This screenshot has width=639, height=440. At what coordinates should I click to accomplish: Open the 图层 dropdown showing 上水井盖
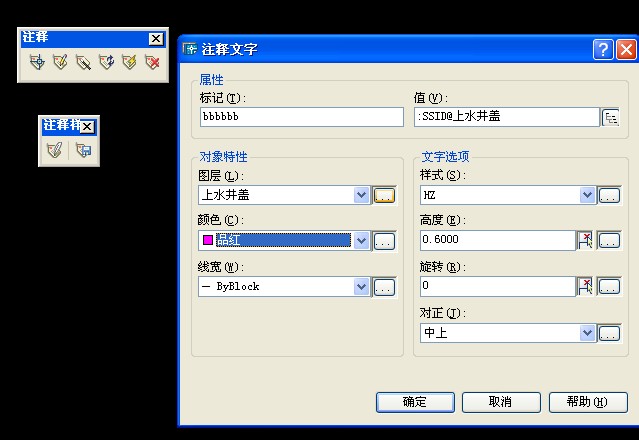click(362, 195)
